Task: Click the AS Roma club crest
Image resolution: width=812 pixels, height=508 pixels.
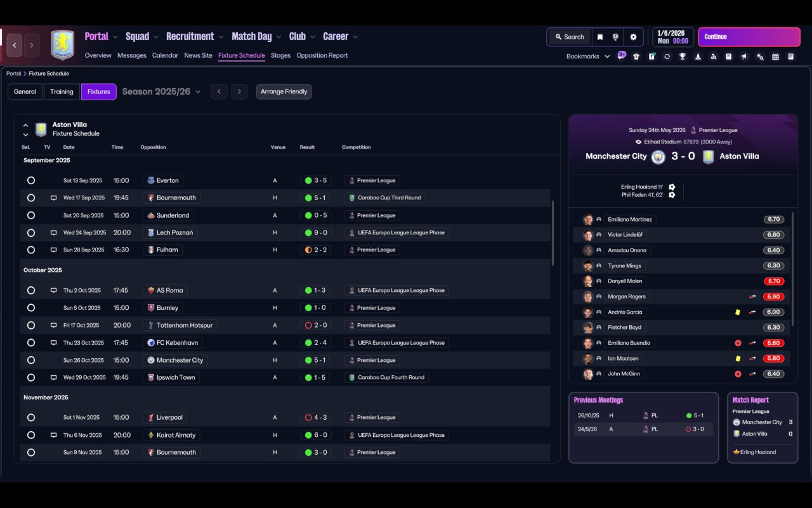Action: [150, 290]
